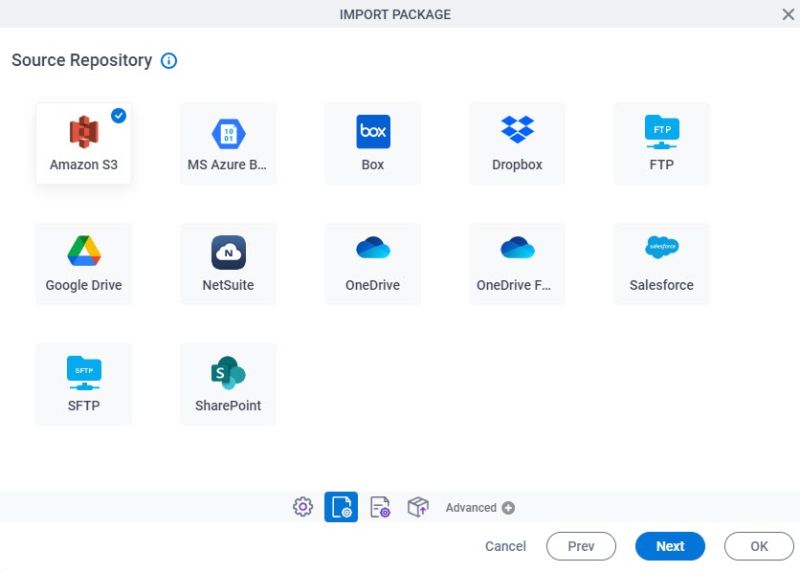Screen dimensions: 800x572
Task: Select the NetSuite repository tile
Action: 228,264
